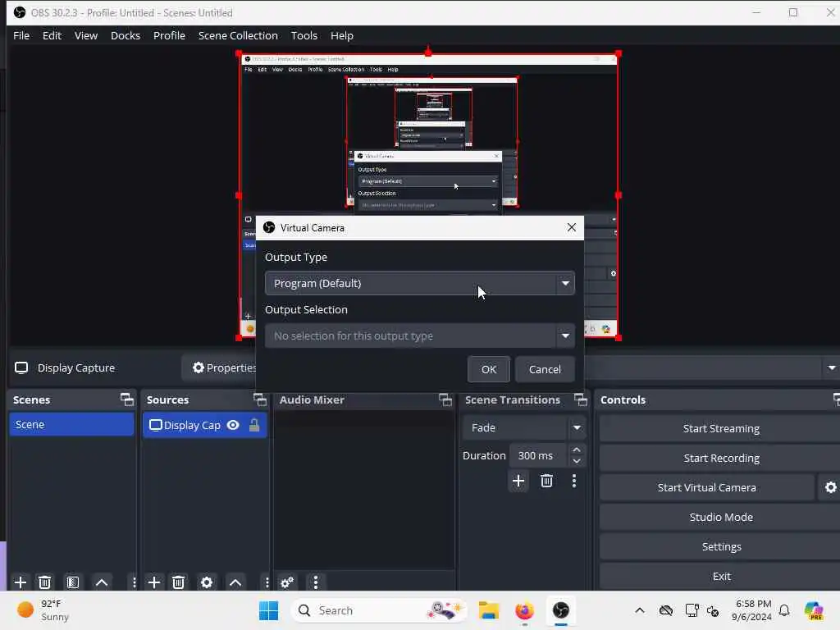Move source up with arrow icon
The height and width of the screenshot is (630, 840).
pos(235,582)
